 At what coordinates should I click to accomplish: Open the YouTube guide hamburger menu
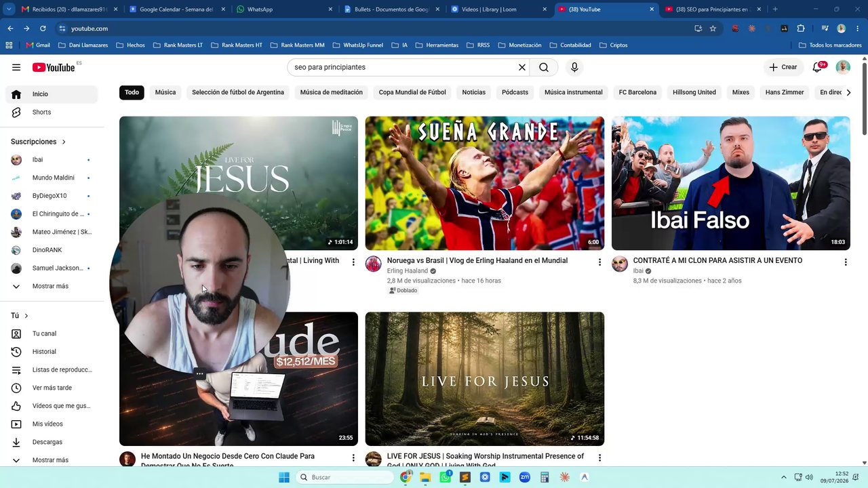16,67
